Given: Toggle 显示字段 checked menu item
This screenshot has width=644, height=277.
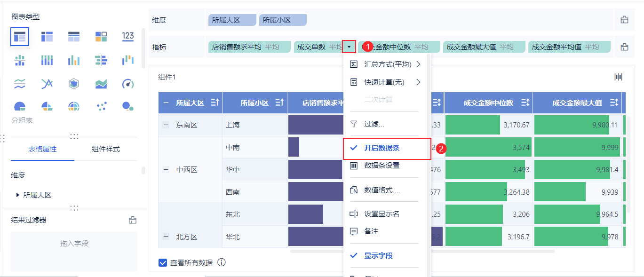Looking at the screenshot, I should pyautogui.click(x=378, y=256).
